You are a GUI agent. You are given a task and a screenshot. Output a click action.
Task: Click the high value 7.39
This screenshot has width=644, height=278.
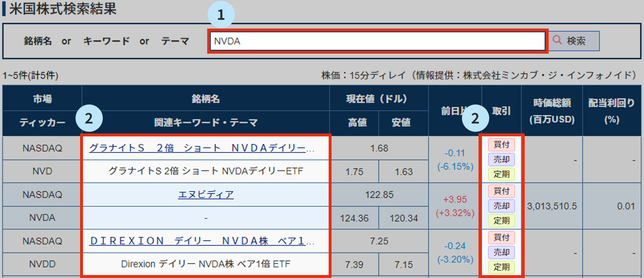pyautogui.click(x=354, y=264)
